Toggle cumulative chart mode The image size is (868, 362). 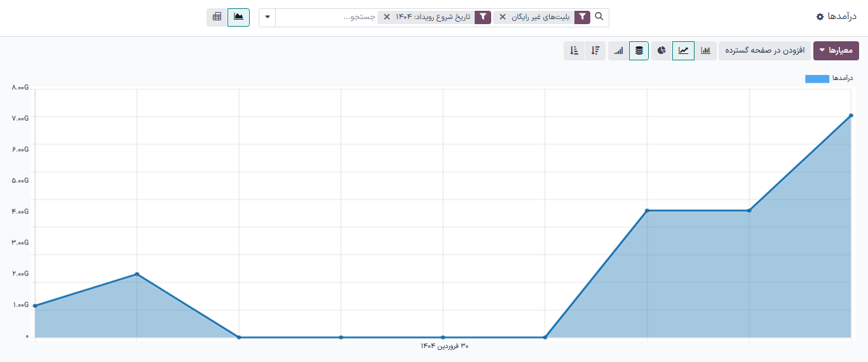[x=618, y=51]
